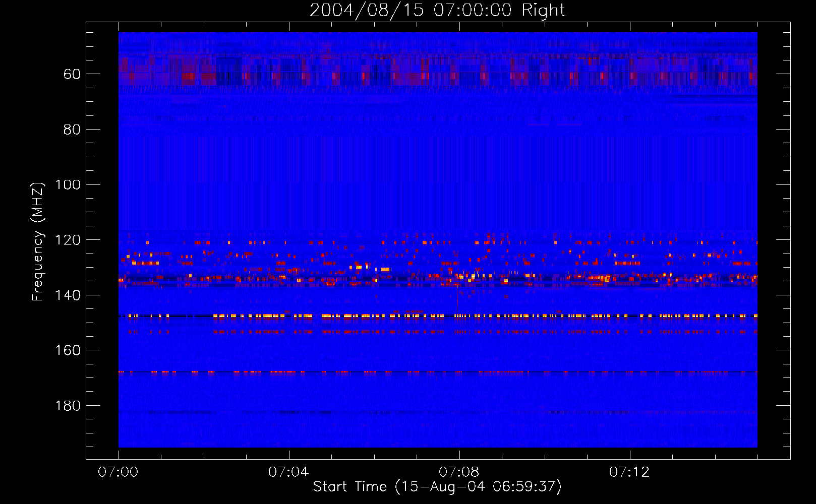Click the 120 frequency tick label
Image resolution: width=816 pixels, height=504 pixels.
coord(68,240)
